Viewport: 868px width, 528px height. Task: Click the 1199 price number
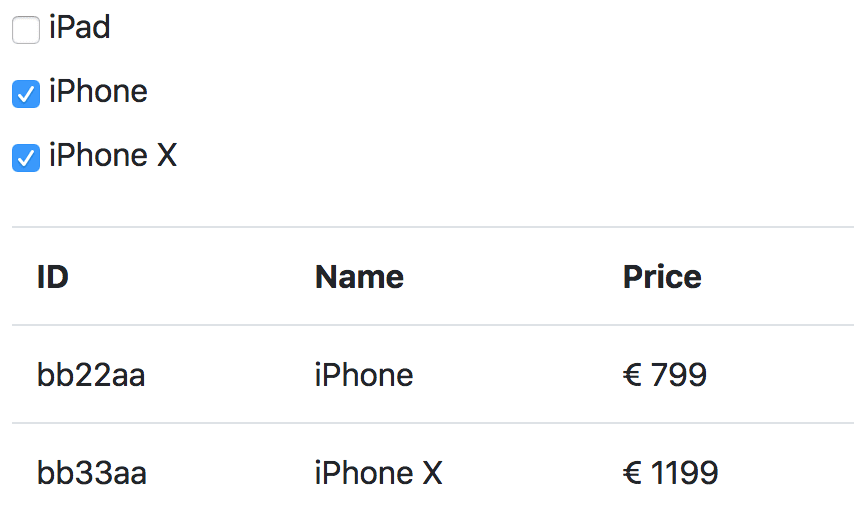[684, 473]
